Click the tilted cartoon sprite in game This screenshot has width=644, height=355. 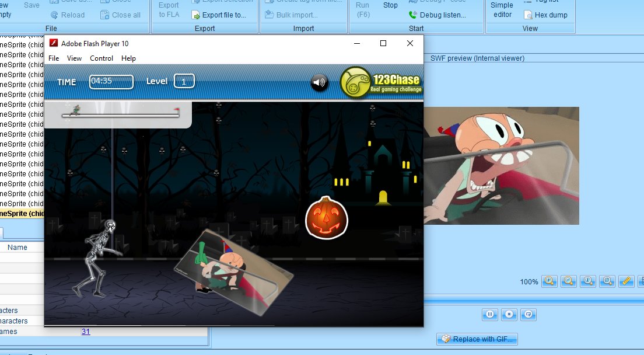click(x=234, y=273)
